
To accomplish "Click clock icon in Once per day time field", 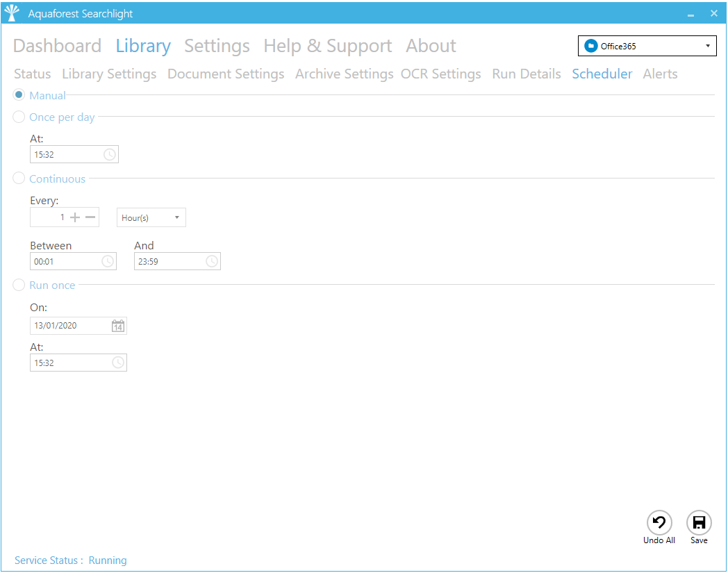I will click(110, 154).
